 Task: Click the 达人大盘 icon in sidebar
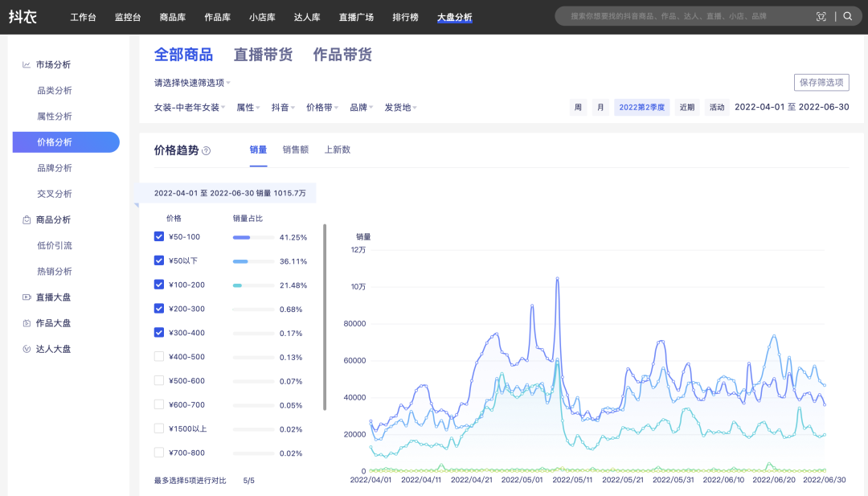[27, 349]
